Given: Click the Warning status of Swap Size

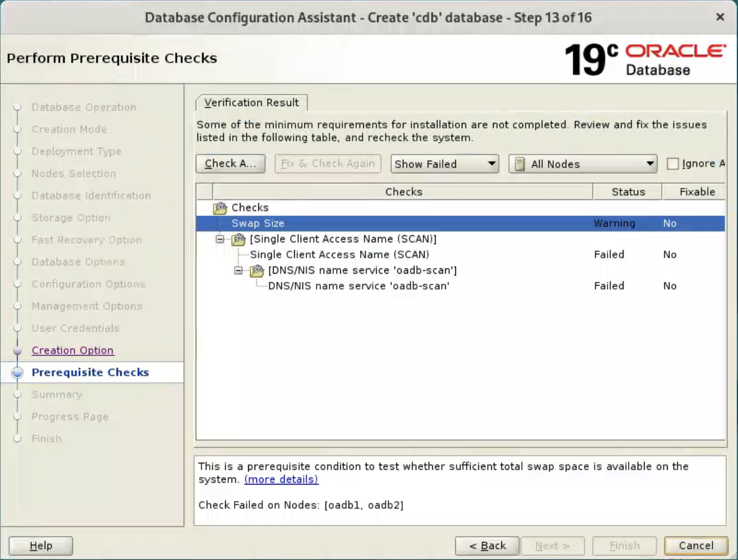Looking at the screenshot, I should coord(614,224).
